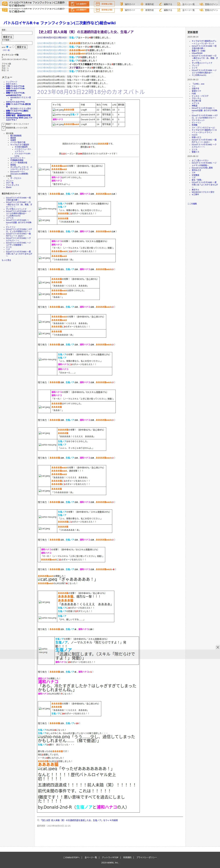Select the "or" search radio button
This screenshot has height=868, width=220.
pos(13,47)
